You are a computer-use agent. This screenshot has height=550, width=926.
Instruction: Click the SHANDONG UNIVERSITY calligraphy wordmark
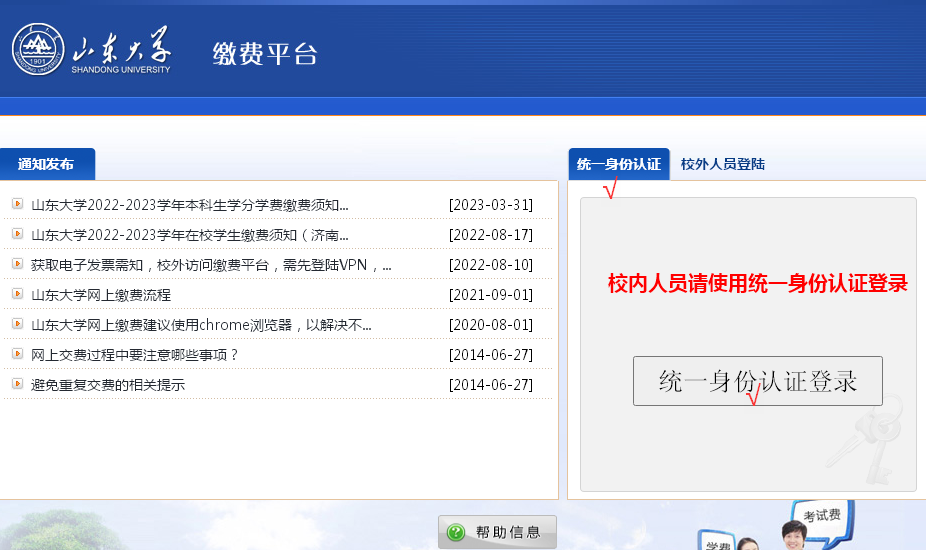click(x=121, y=50)
